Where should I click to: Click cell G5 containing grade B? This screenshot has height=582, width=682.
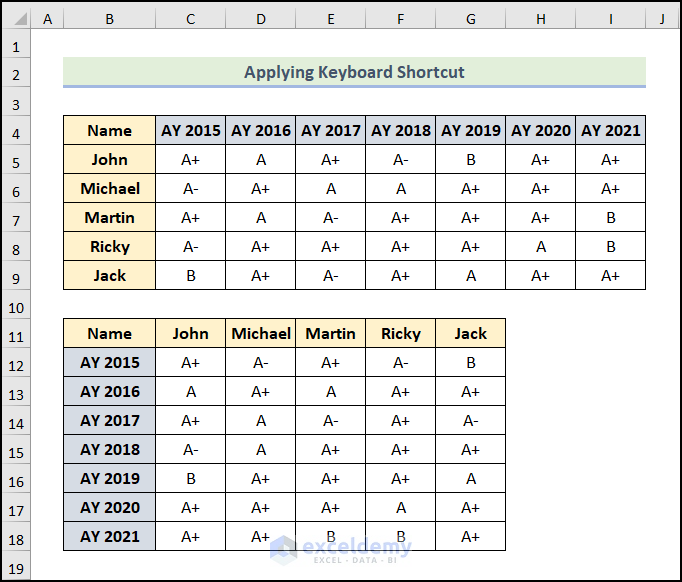point(470,159)
